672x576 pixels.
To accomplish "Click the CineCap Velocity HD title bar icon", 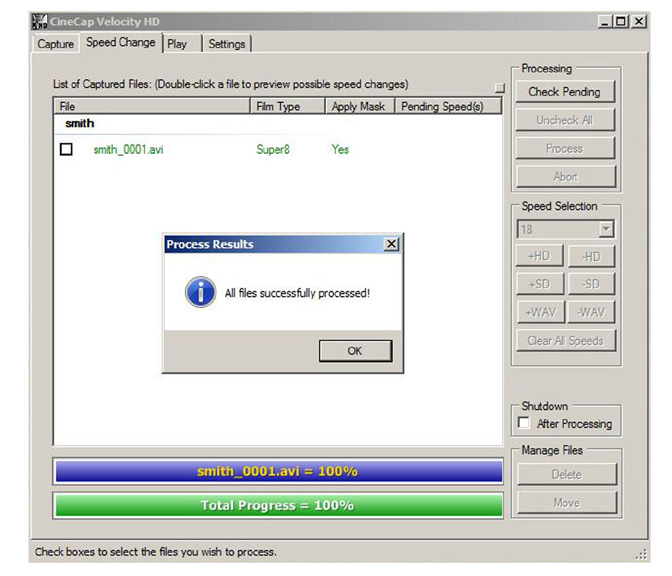I will 39,21.
